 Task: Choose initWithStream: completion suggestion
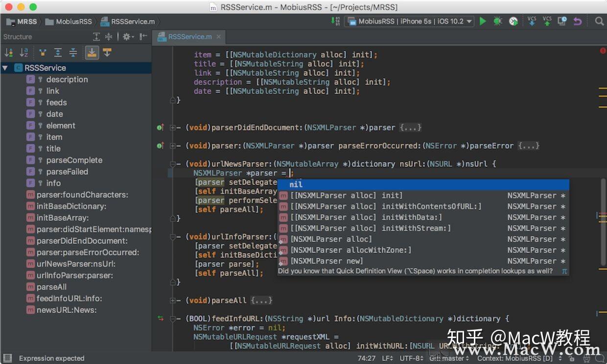(423, 228)
